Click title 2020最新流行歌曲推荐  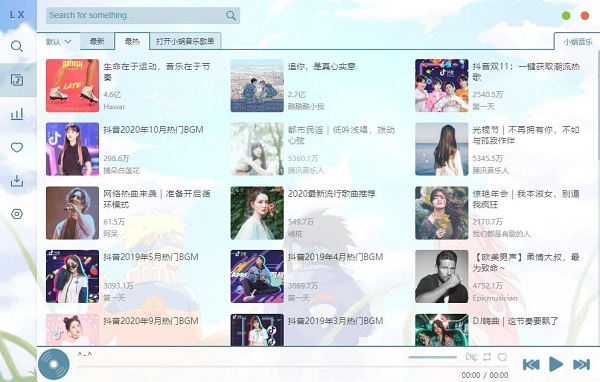tap(331, 194)
